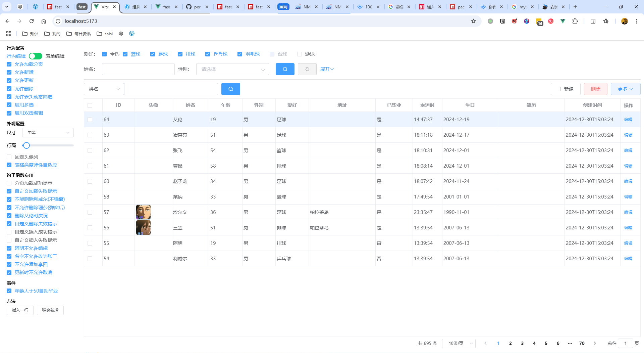Open the 10条/页 page size dropdown
The height and width of the screenshot is (353, 644).
(459, 343)
